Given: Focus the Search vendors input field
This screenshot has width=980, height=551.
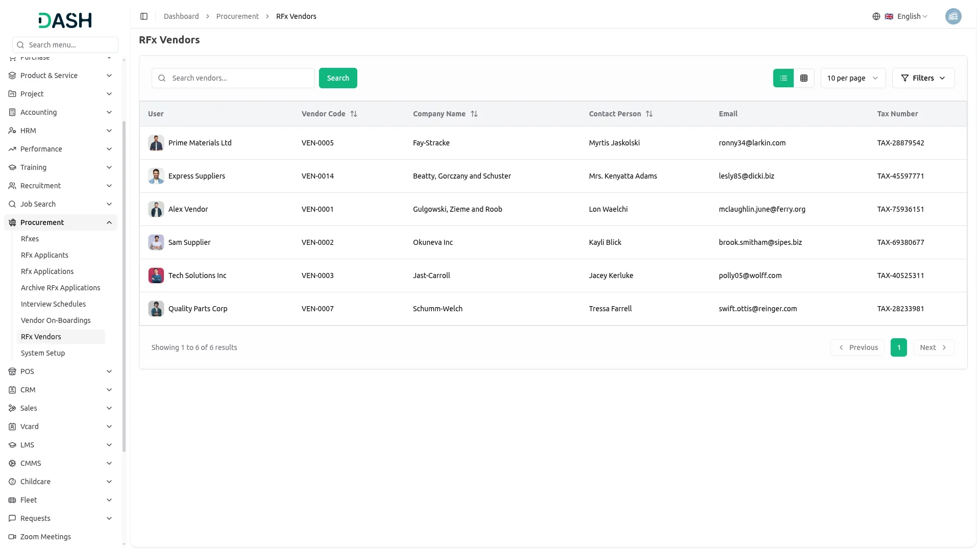Looking at the screenshot, I should click(x=240, y=78).
